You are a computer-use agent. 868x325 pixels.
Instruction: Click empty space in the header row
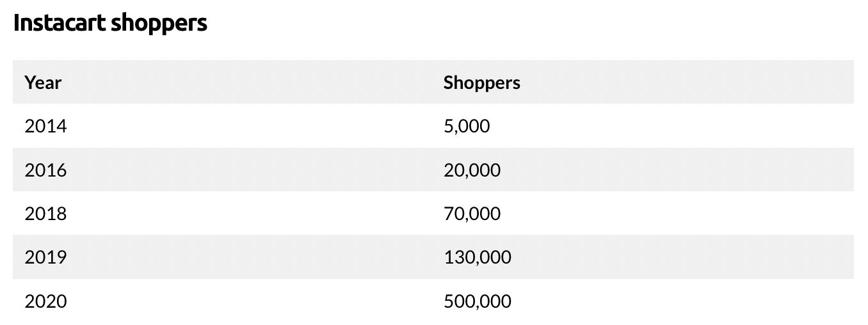pos(256,83)
